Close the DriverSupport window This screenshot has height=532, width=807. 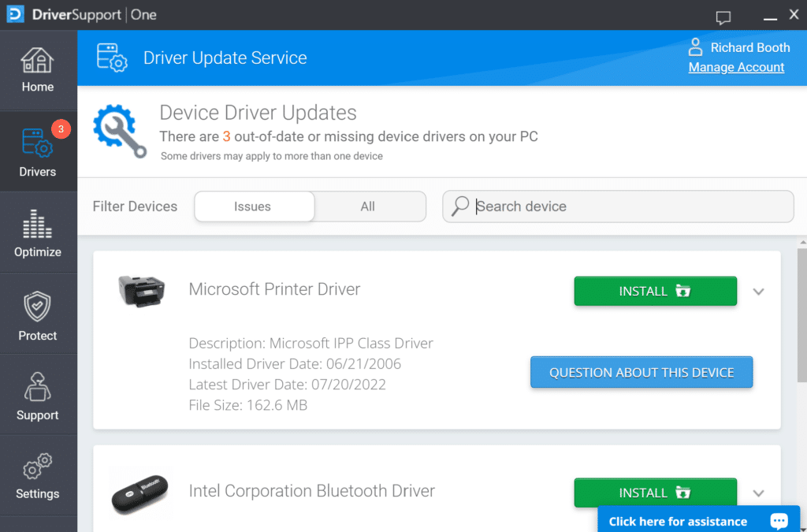pyautogui.click(x=794, y=14)
